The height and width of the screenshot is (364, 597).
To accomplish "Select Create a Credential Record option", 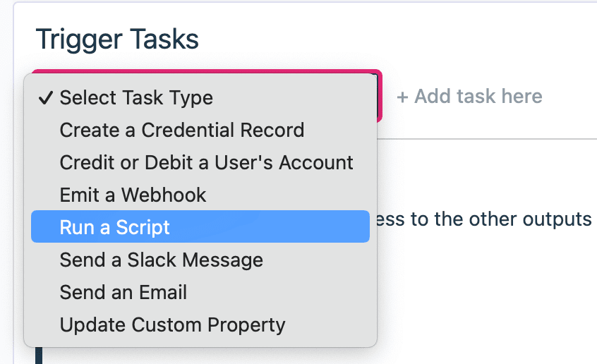I will [181, 130].
